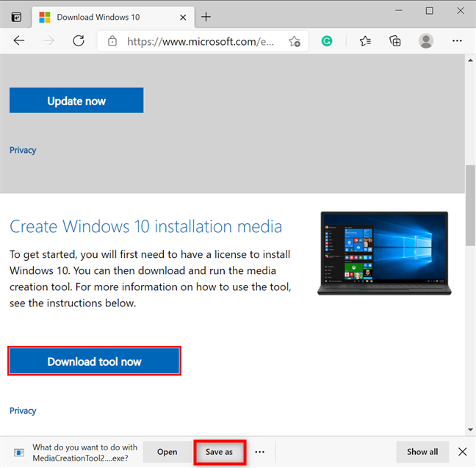The height and width of the screenshot is (468, 476).
Task: Open browser Settings and more menu
Action: [x=457, y=40]
